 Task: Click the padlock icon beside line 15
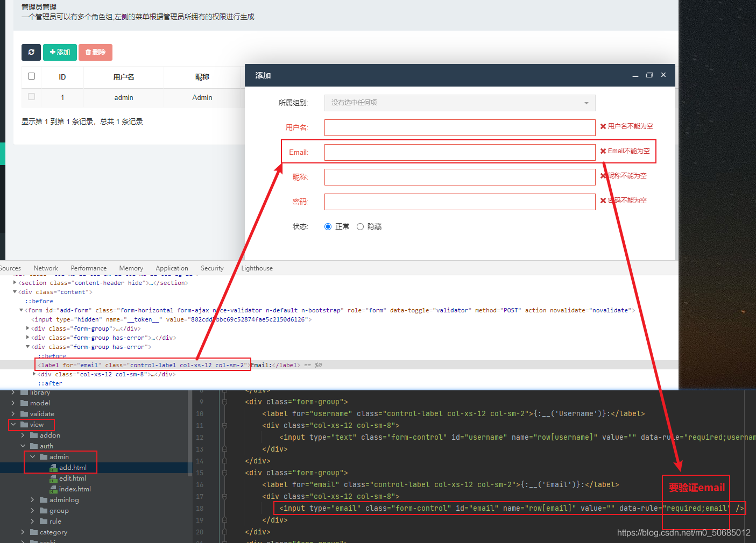point(224,473)
